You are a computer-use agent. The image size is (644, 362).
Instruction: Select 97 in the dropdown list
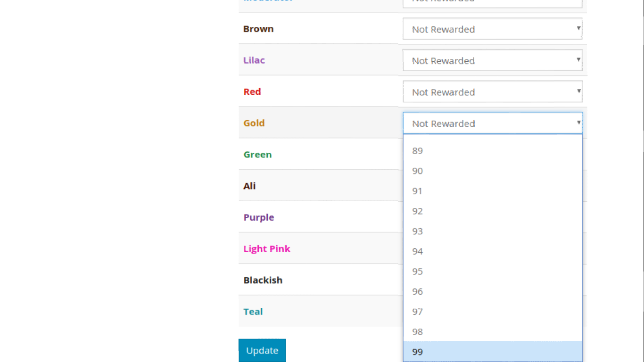492,312
